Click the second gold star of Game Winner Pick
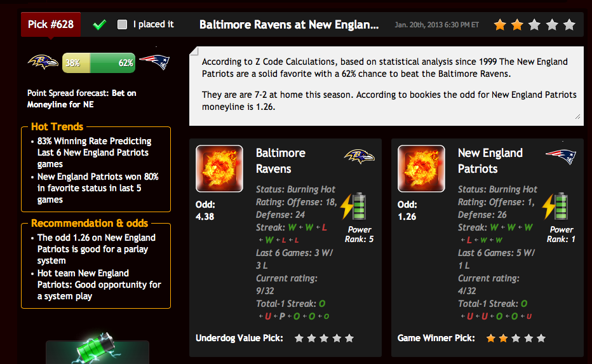 503,338
